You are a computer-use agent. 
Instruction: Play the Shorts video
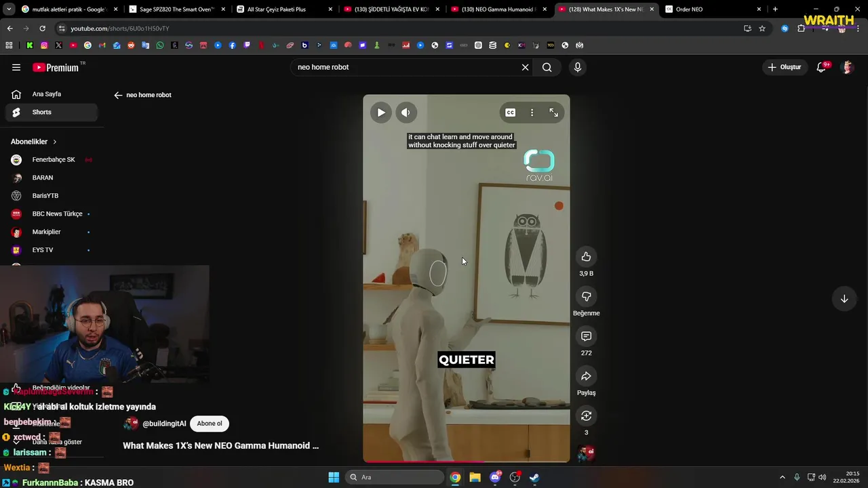coord(381,113)
